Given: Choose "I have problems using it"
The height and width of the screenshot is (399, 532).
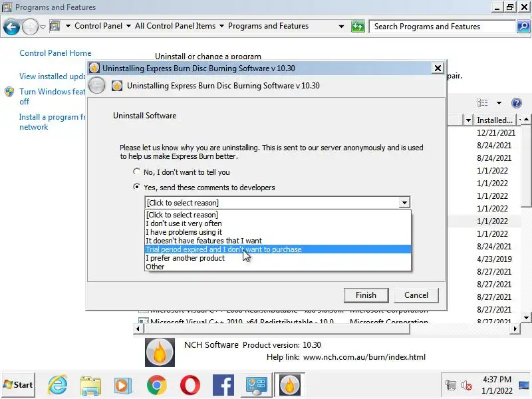Looking at the screenshot, I should [277, 232].
